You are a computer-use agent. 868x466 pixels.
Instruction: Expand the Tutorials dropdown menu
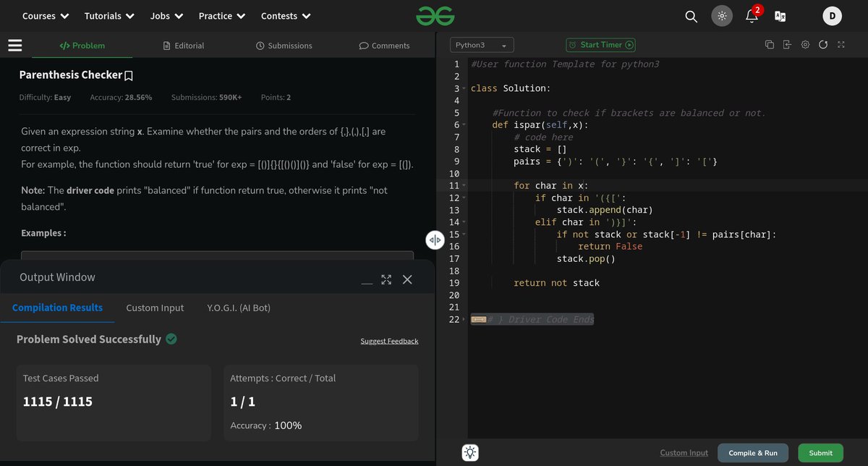(109, 16)
